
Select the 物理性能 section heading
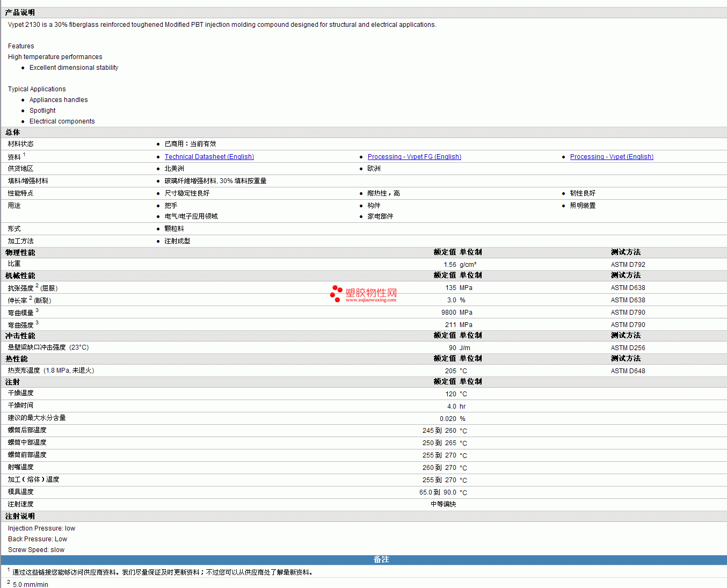(20, 252)
